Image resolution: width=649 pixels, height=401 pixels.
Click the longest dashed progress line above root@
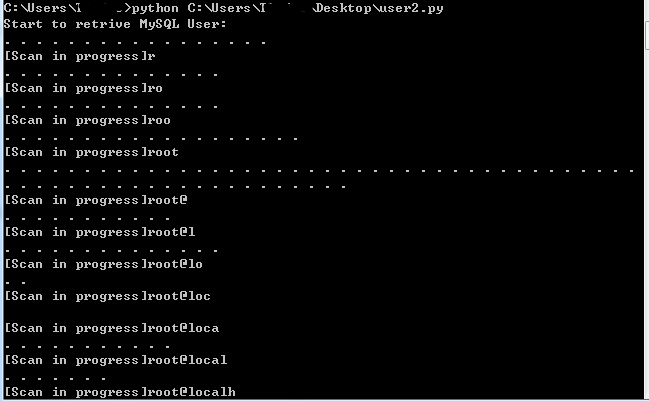click(x=319, y=170)
